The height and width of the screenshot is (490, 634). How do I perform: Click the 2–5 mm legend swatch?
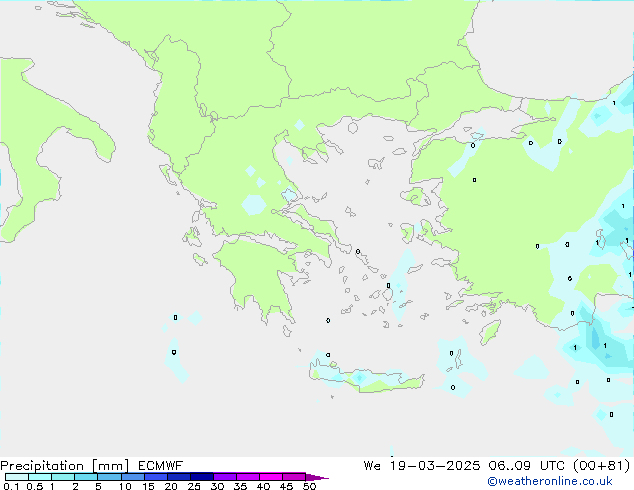[x=86, y=477]
